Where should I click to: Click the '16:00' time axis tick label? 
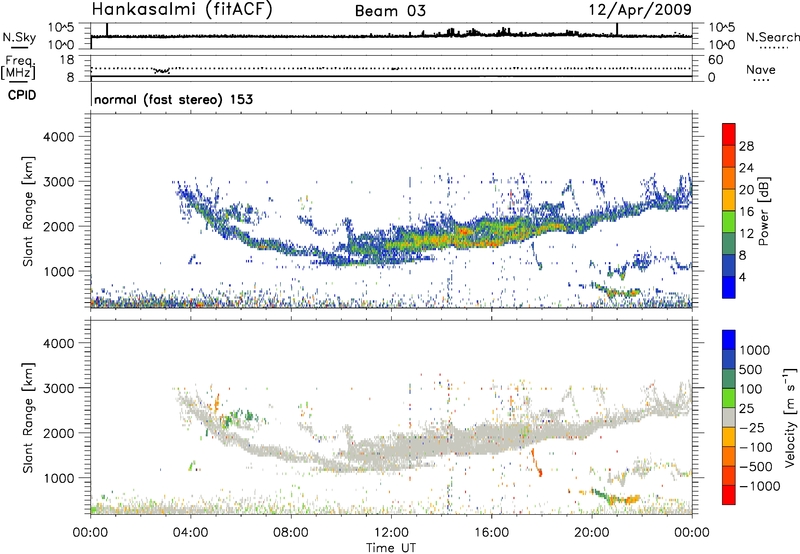pyautogui.click(x=491, y=533)
